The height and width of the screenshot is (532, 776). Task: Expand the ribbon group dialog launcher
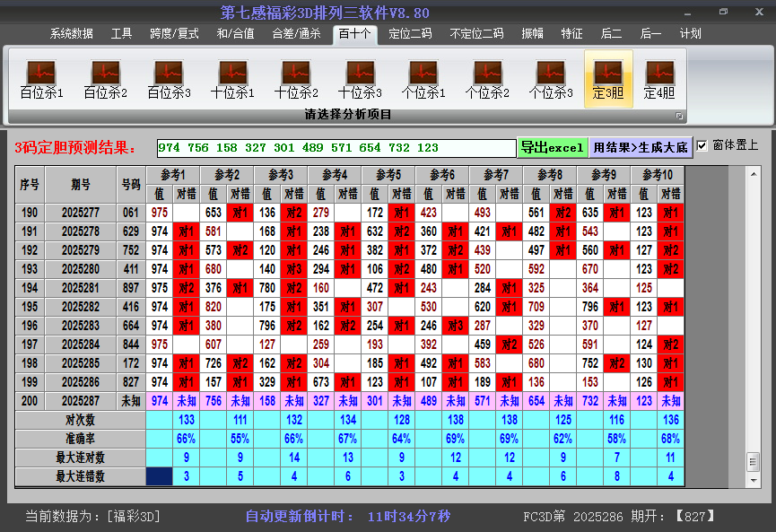click(x=679, y=116)
